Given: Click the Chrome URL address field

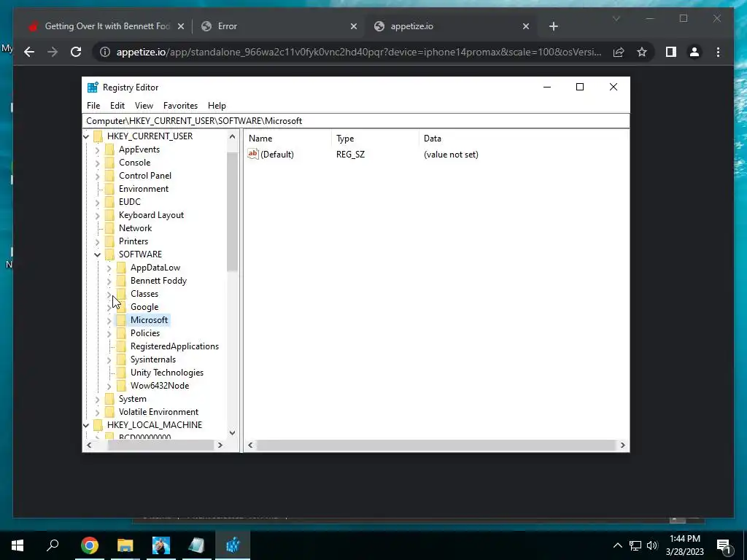Looking at the screenshot, I should (x=359, y=52).
